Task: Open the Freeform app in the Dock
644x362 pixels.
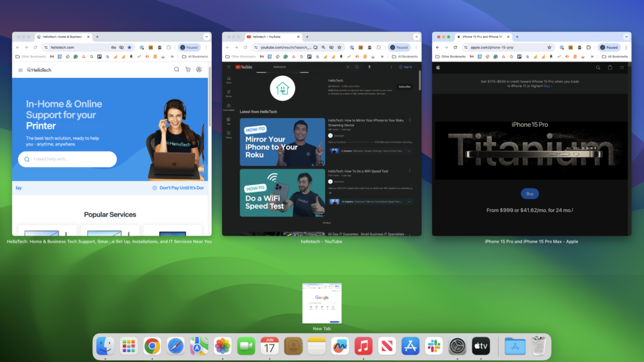Action: click(340, 346)
